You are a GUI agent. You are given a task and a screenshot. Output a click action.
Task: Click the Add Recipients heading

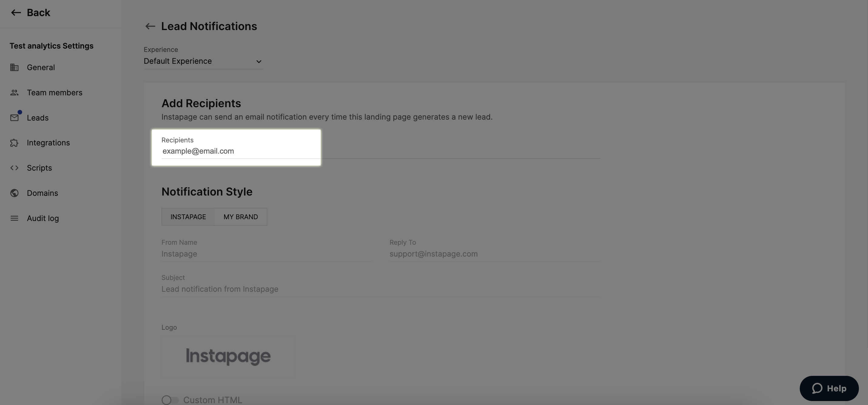click(x=201, y=104)
